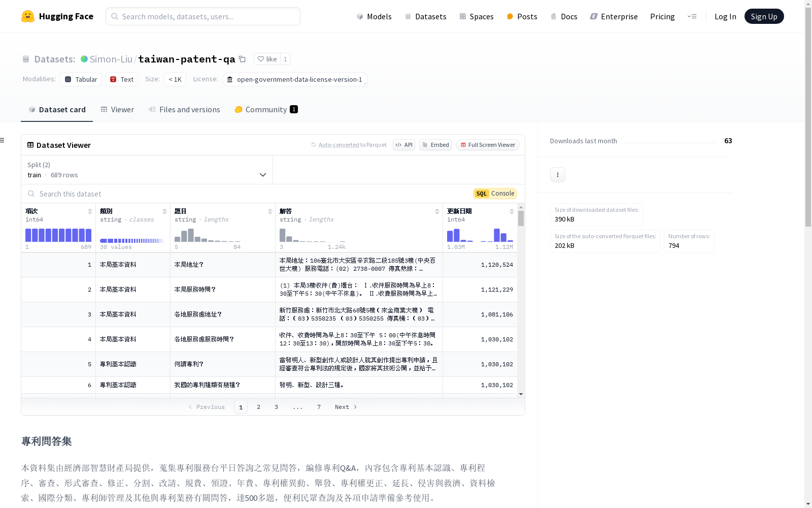Select the Text modality tag
812x508 pixels.
coord(122,79)
